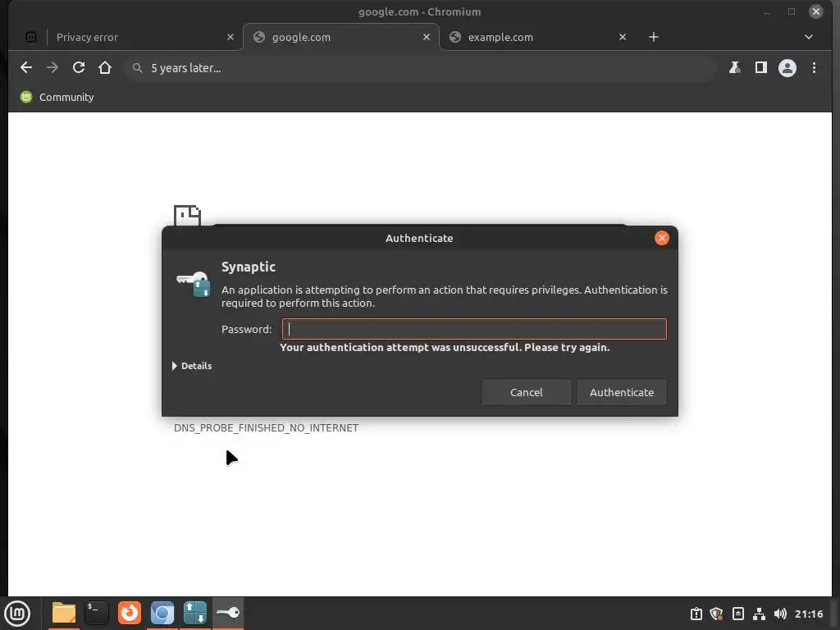
Task: Switch to Chromium taskbar icon
Action: click(x=162, y=613)
